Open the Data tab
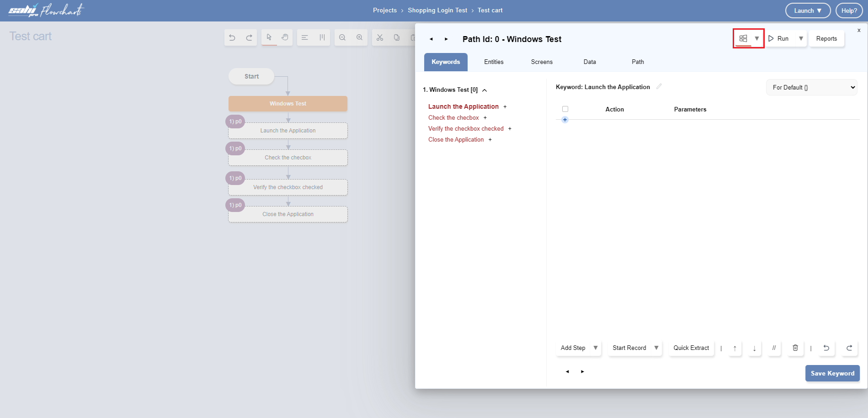 point(590,62)
